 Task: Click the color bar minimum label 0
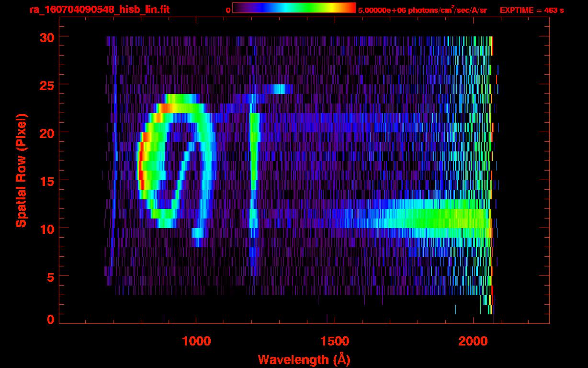pyautogui.click(x=228, y=10)
